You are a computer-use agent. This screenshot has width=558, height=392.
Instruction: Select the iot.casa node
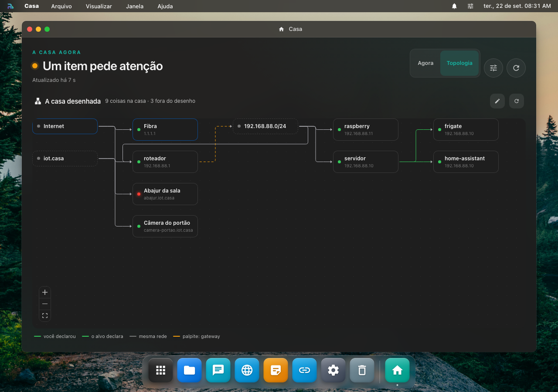click(x=65, y=159)
